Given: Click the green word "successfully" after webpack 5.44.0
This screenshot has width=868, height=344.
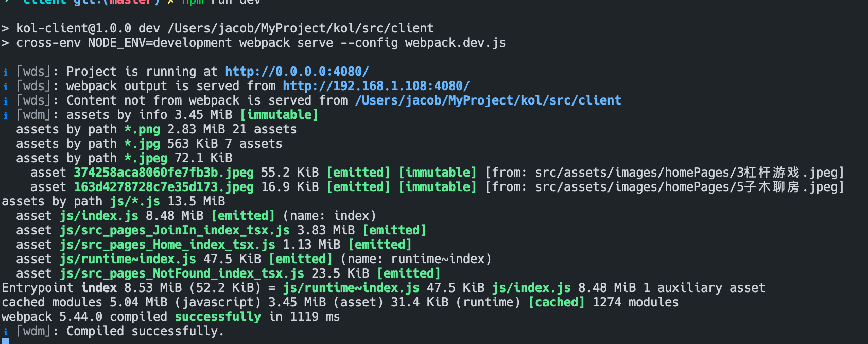Looking at the screenshot, I should coord(217,317).
